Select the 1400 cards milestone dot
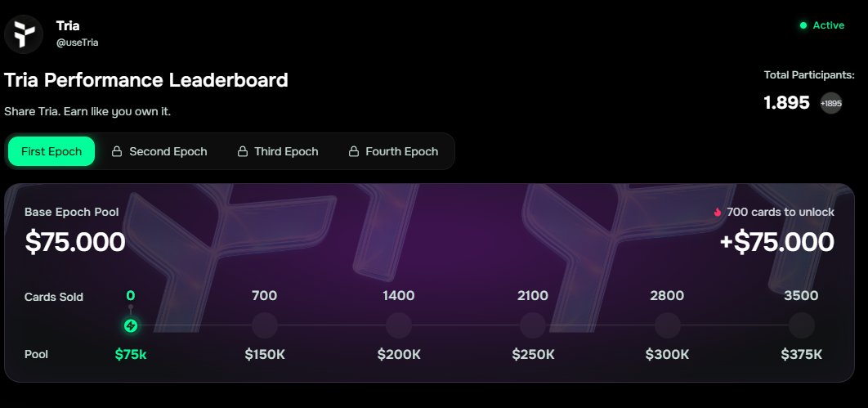 (x=399, y=325)
